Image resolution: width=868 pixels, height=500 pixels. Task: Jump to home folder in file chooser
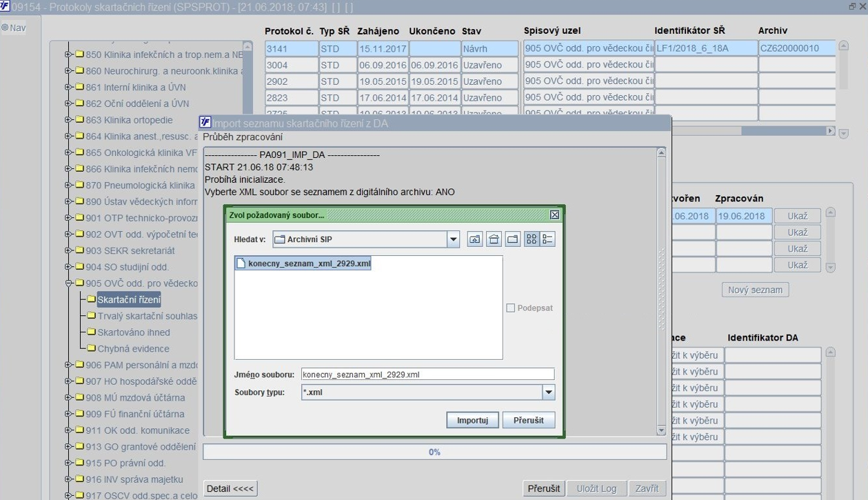click(x=494, y=239)
